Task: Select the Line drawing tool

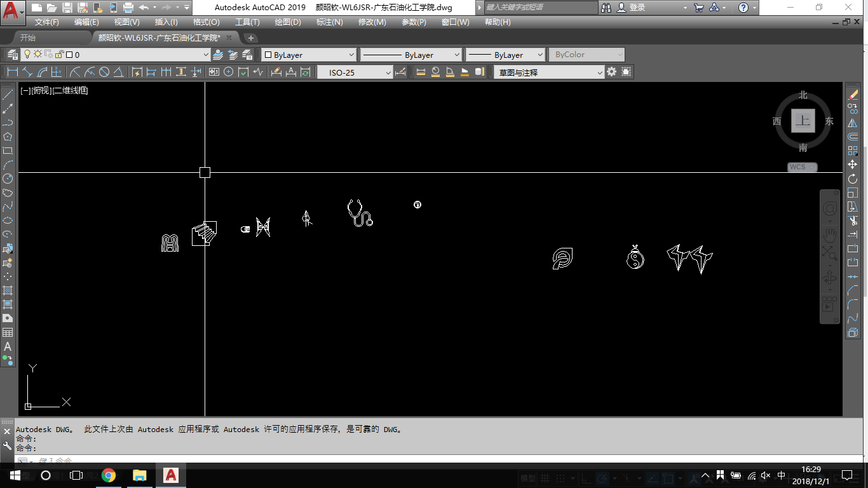Action: [x=8, y=95]
